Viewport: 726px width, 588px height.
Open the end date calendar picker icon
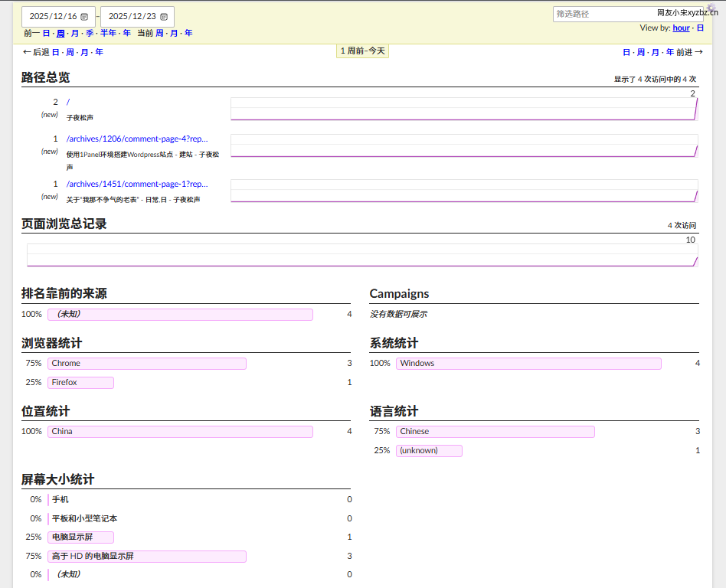(164, 17)
